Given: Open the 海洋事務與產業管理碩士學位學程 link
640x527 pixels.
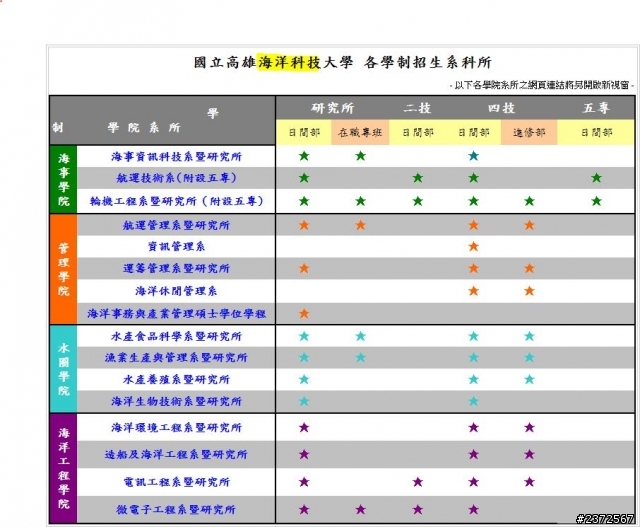Looking at the screenshot, I should pos(176,314).
